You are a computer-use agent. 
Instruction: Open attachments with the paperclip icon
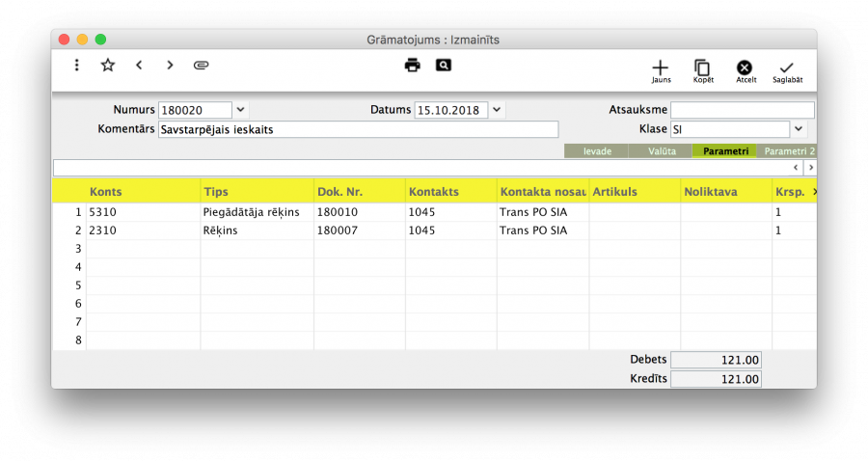tap(201, 66)
